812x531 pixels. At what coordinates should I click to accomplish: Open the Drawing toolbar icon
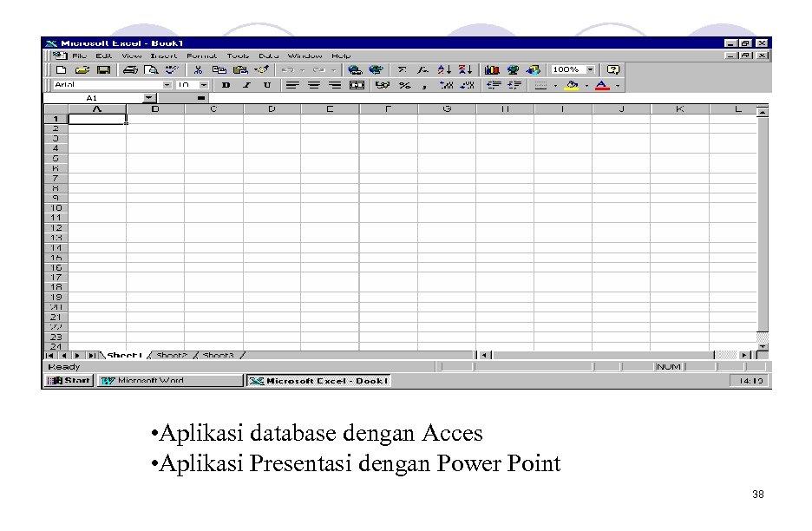click(x=534, y=70)
